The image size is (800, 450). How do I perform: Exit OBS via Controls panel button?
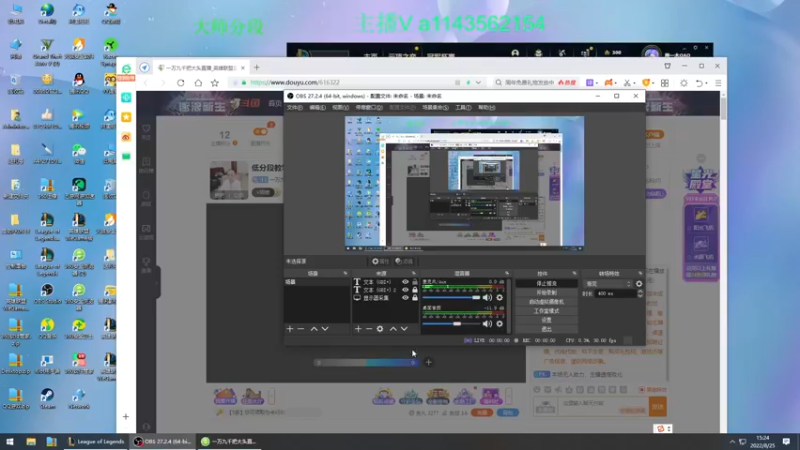click(x=546, y=329)
